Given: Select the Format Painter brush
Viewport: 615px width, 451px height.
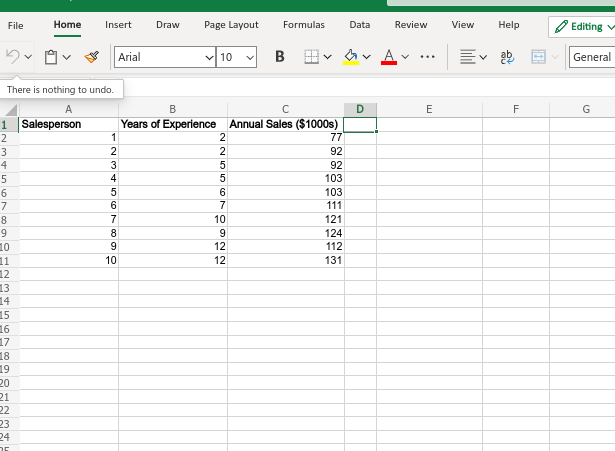Looking at the screenshot, I should pos(91,57).
